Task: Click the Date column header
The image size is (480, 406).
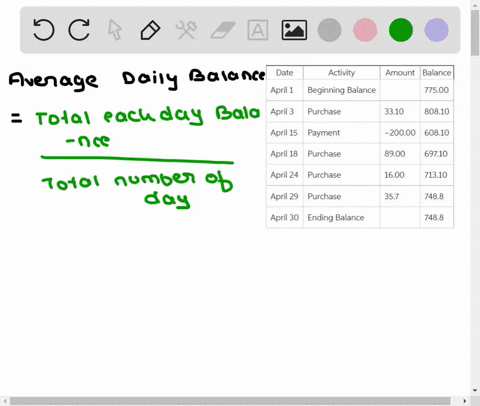Action: pos(285,73)
